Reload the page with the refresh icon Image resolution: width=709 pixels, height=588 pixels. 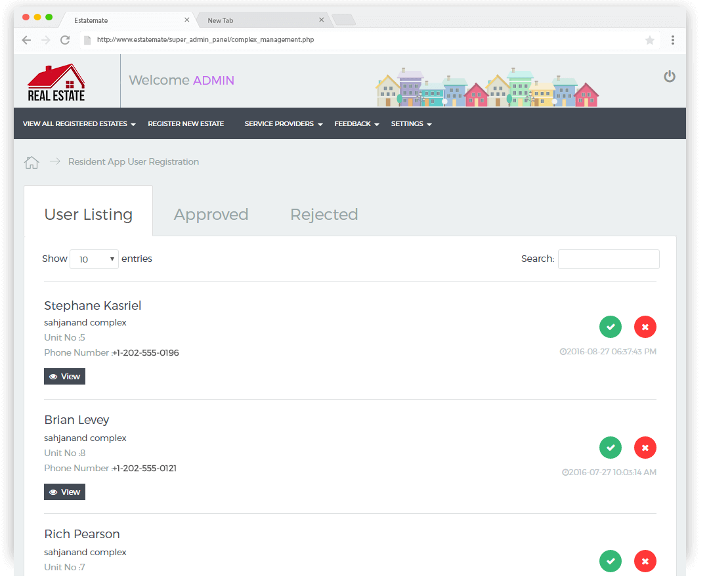(64, 40)
